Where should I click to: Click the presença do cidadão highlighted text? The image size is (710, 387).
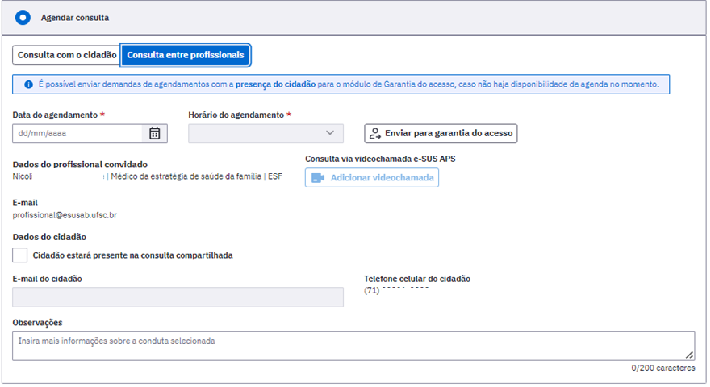(x=275, y=84)
